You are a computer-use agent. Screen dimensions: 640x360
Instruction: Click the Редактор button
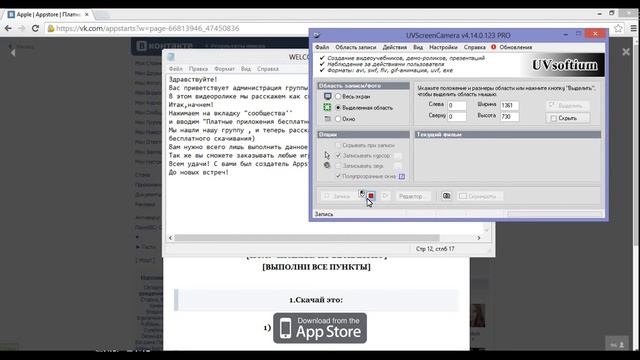click(x=413, y=196)
